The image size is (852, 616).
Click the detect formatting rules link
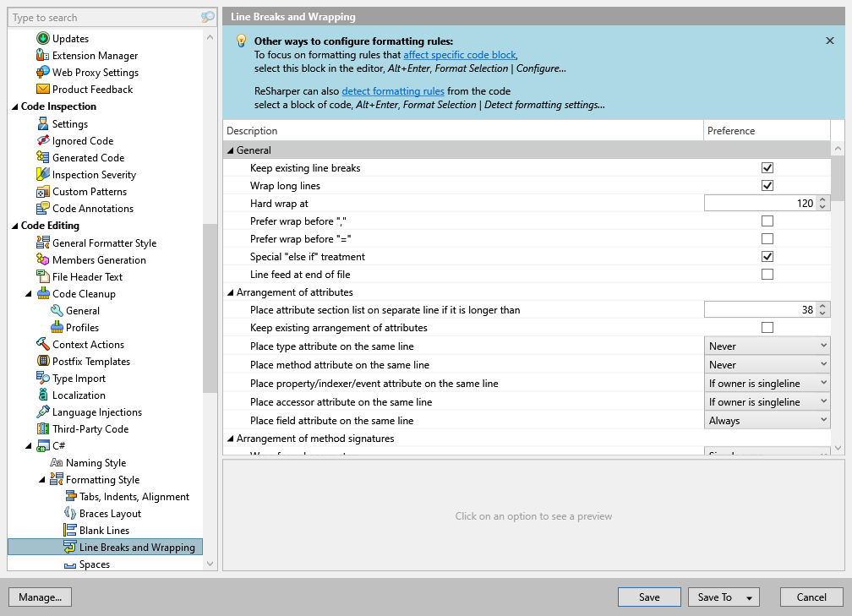[380, 91]
